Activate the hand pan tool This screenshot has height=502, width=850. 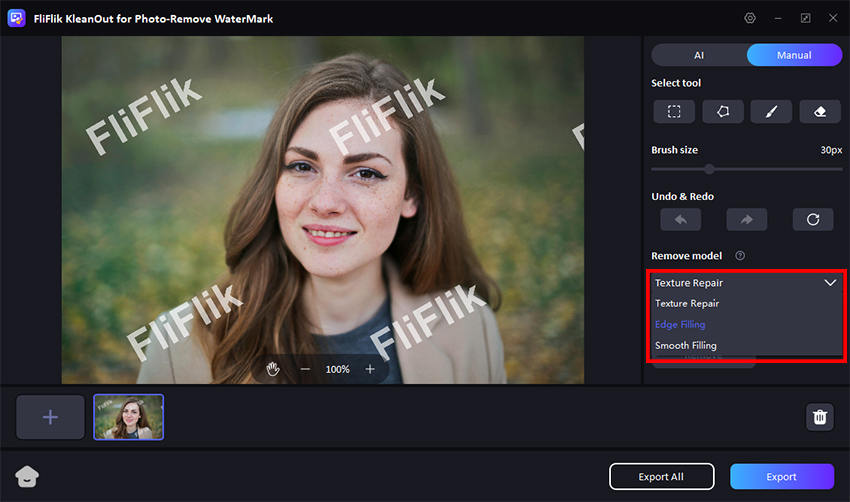(x=273, y=369)
